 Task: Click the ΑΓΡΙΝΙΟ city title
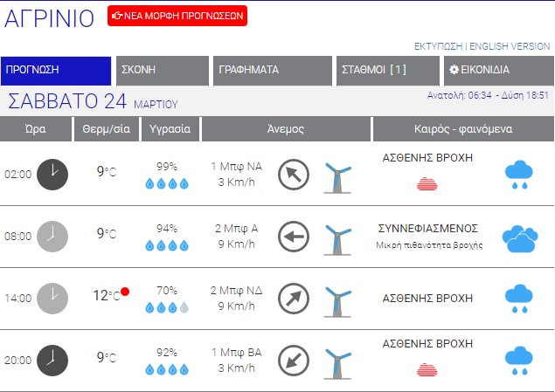pyautogui.click(x=49, y=18)
